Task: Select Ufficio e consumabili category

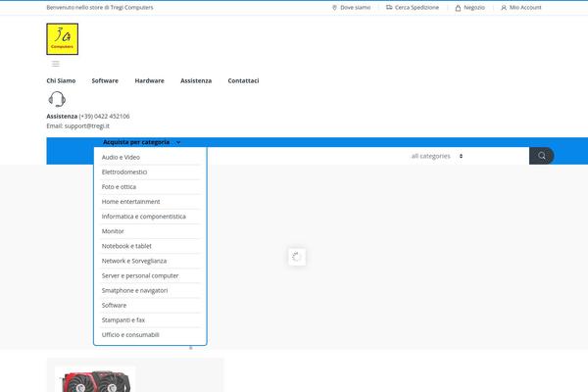Action: click(x=150, y=334)
